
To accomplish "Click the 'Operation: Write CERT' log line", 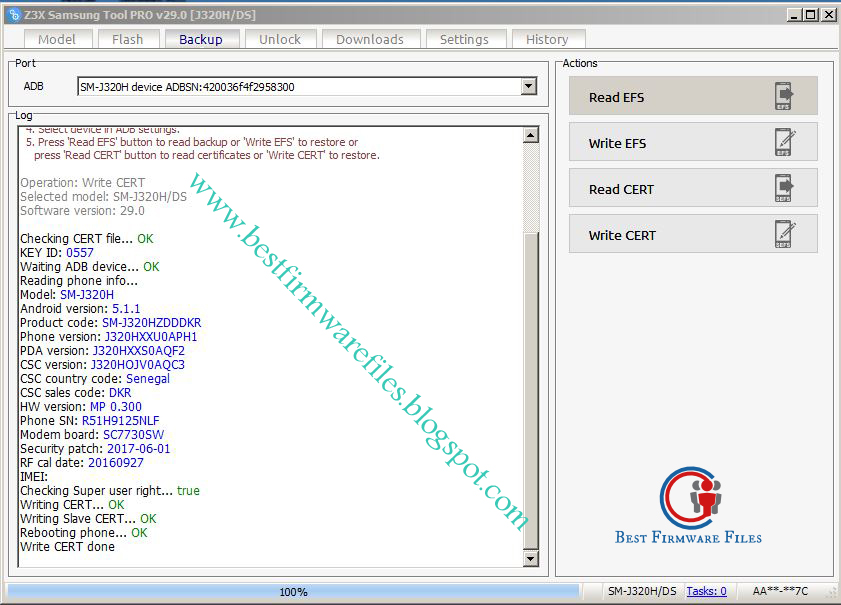I will click(x=83, y=183).
